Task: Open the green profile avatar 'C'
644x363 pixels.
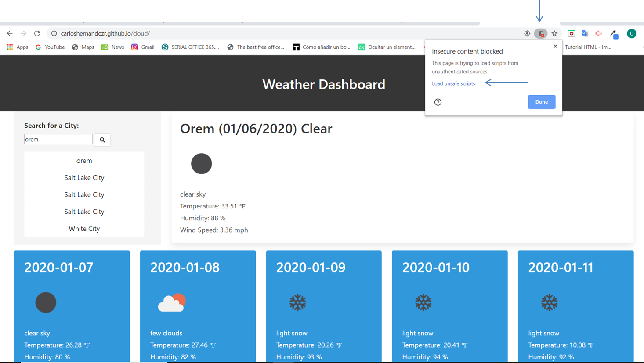Action: point(632,33)
